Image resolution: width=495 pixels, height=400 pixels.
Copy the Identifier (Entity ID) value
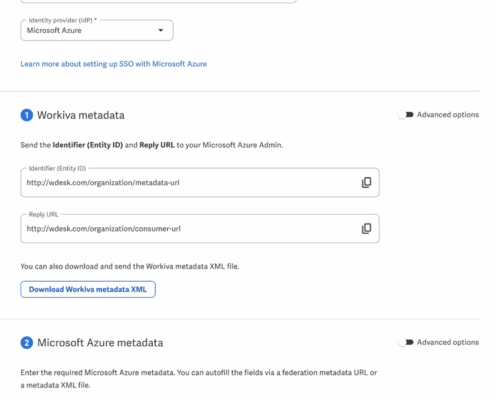366,182
